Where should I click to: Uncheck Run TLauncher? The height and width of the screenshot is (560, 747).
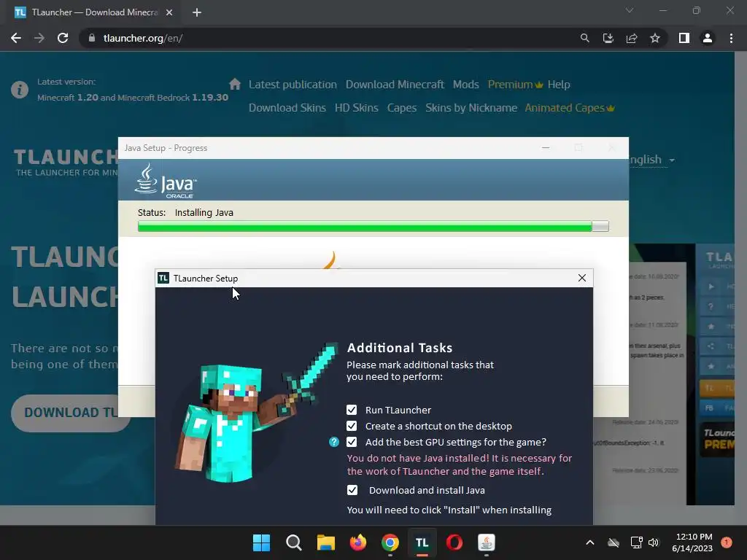[x=352, y=410]
